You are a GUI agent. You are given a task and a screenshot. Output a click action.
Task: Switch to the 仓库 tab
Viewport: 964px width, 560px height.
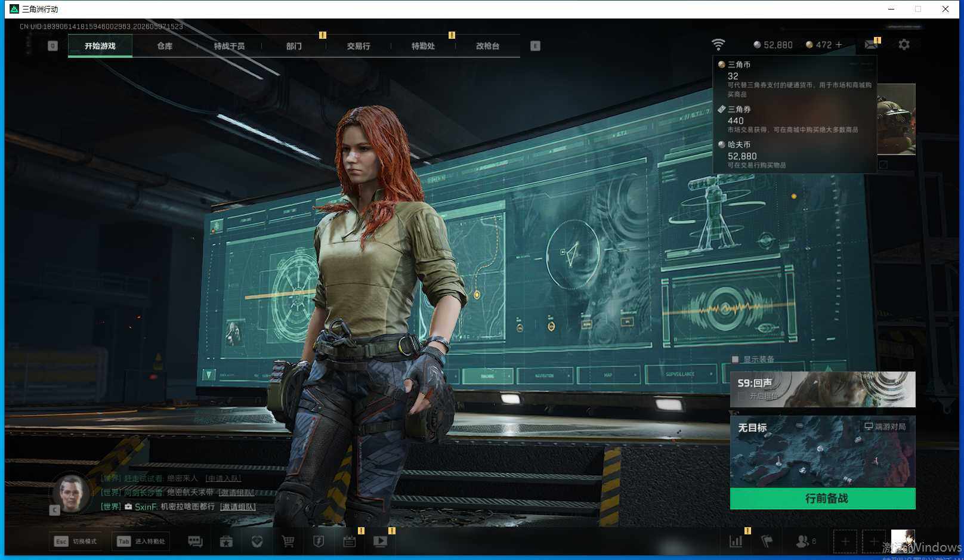pyautogui.click(x=165, y=46)
